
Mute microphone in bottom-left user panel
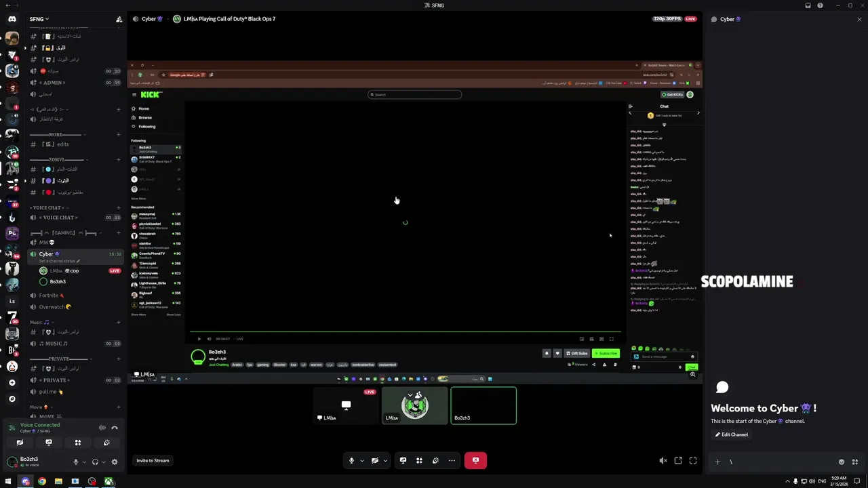point(75,462)
